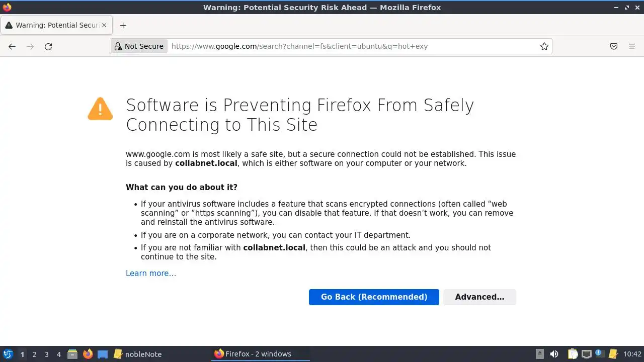Click the Not Secure padlock indicator
The image size is (644, 362).
coord(139,46)
